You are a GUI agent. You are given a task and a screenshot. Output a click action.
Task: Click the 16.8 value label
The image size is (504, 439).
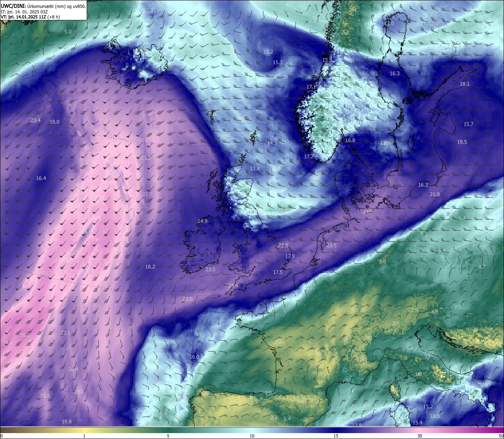(350, 140)
